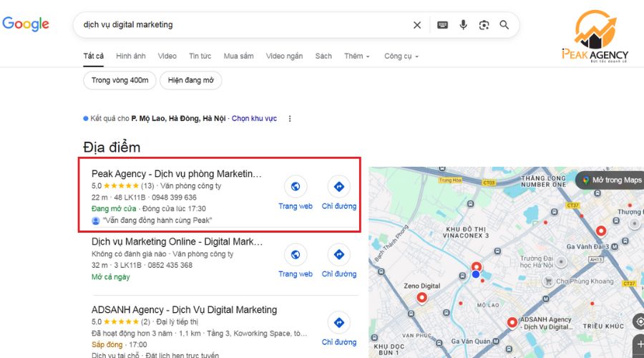Clear the search box with X icon

(417, 25)
